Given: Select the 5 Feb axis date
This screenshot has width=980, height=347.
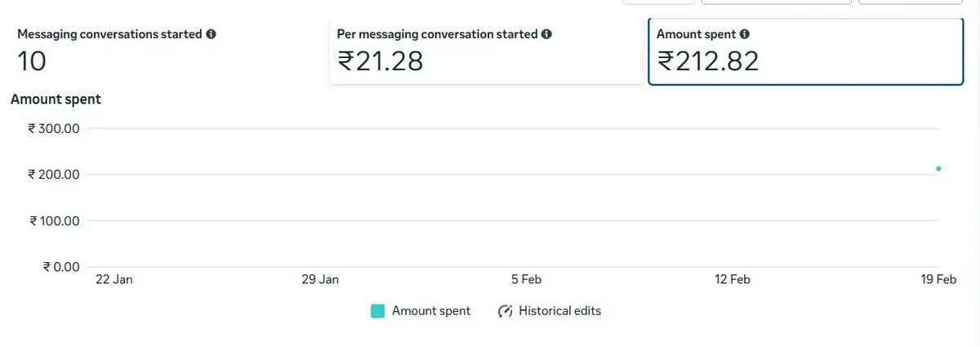Looking at the screenshot, I should [x=527, y=279].
